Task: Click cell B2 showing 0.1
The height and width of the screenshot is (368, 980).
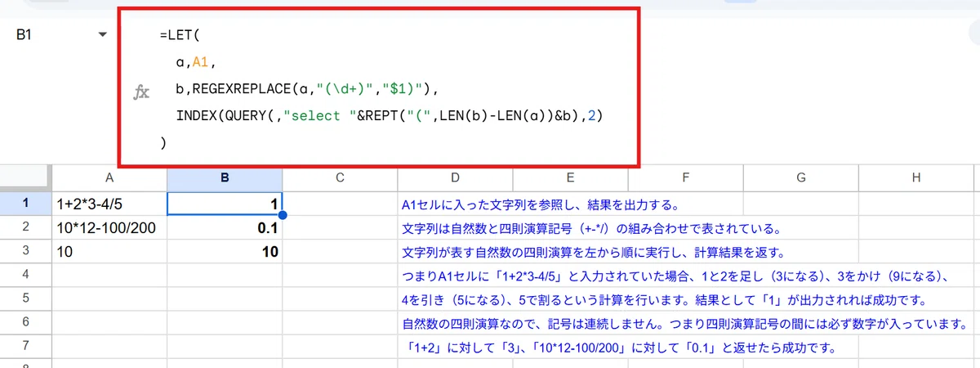Action: tap(225, 227)
